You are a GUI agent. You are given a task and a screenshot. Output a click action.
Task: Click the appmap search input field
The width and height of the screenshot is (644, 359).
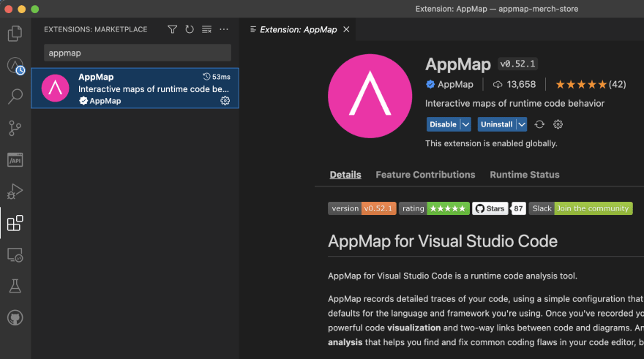[x=138, y=53]
